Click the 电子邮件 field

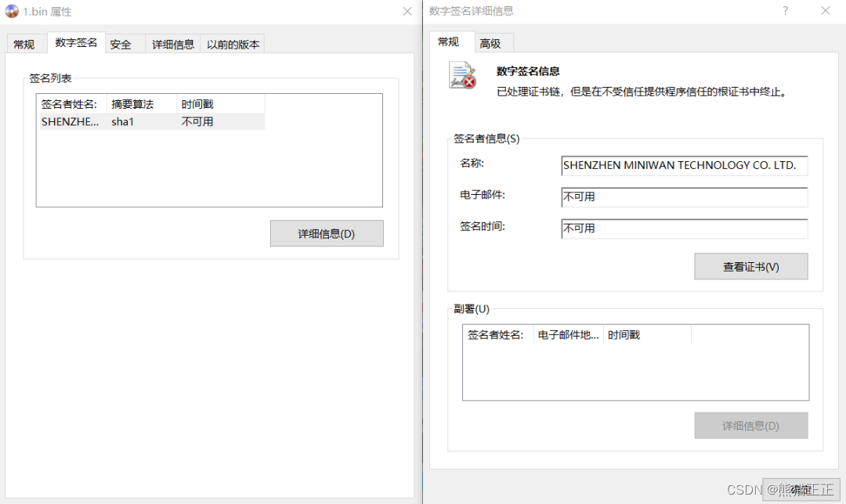coord(684,196)
